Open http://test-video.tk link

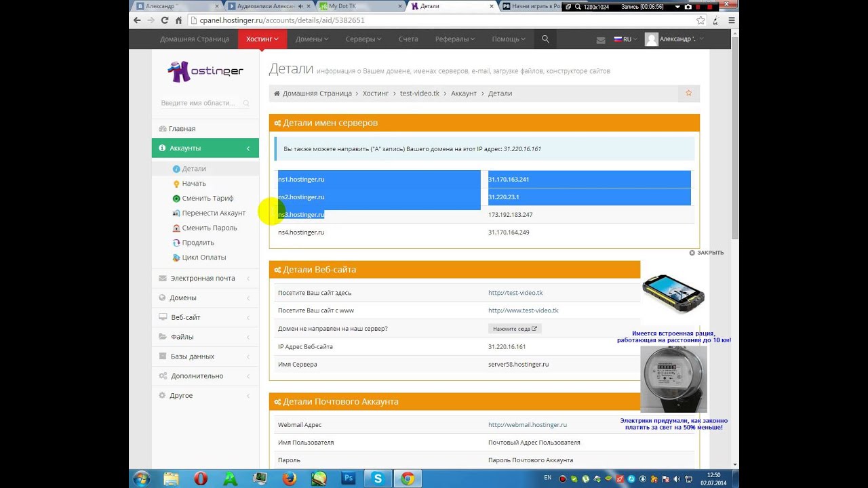pyautogui.click(x=515, y=293)
